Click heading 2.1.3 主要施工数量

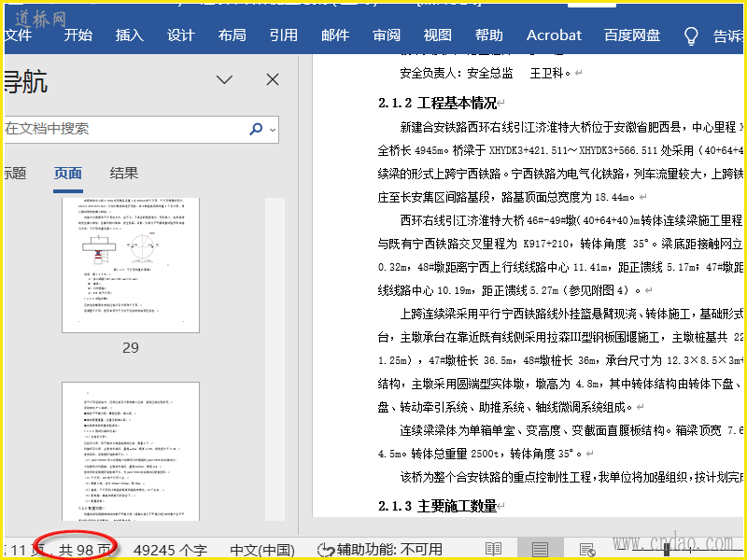437,506
